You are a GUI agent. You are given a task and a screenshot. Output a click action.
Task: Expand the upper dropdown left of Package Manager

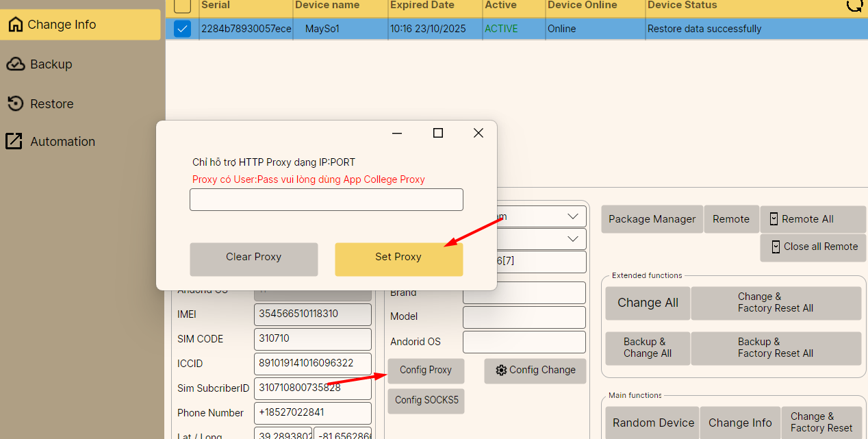pos(572,216)
